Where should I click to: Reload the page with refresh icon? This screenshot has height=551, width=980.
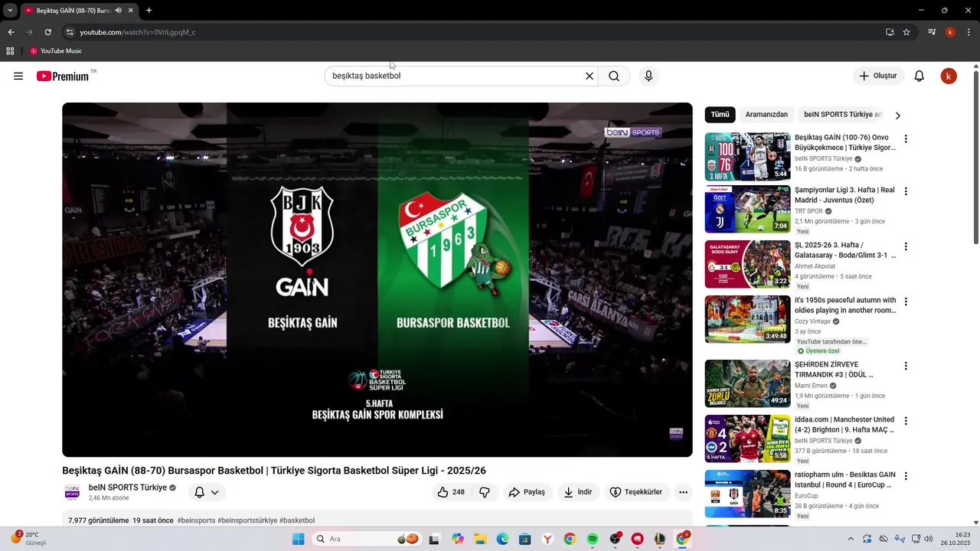pyautogui.click(x=47, y=32)
